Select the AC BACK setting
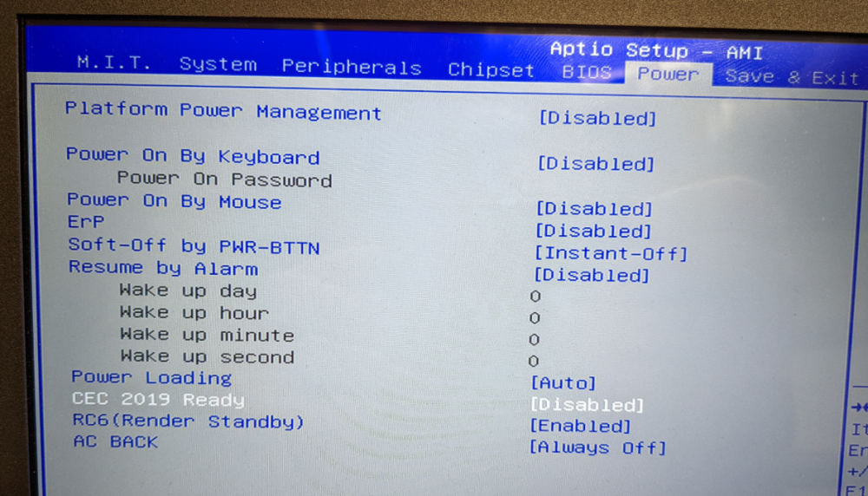 tap(115, 441)
